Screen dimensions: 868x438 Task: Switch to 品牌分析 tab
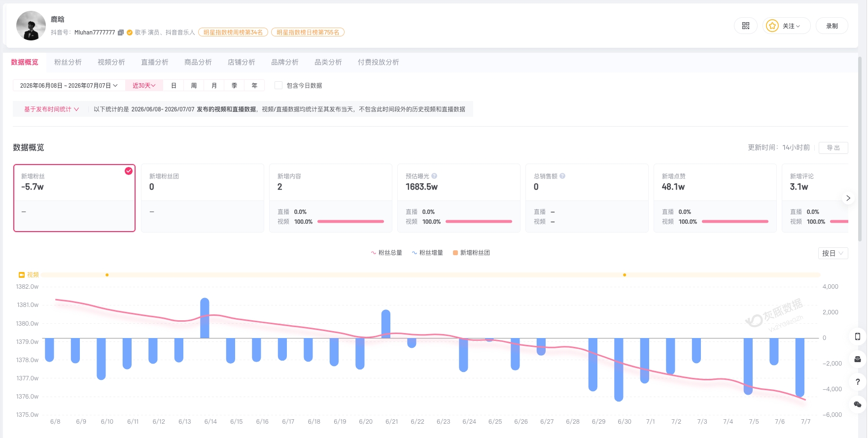point(285,62)
